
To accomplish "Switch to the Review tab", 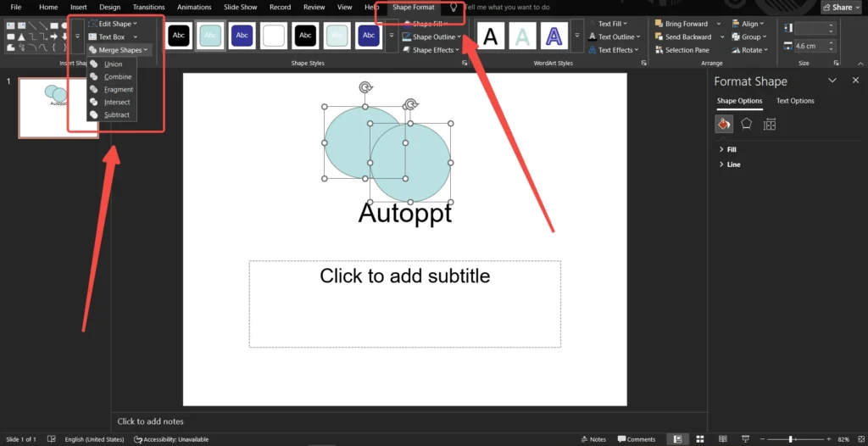I will pos(314,7).
